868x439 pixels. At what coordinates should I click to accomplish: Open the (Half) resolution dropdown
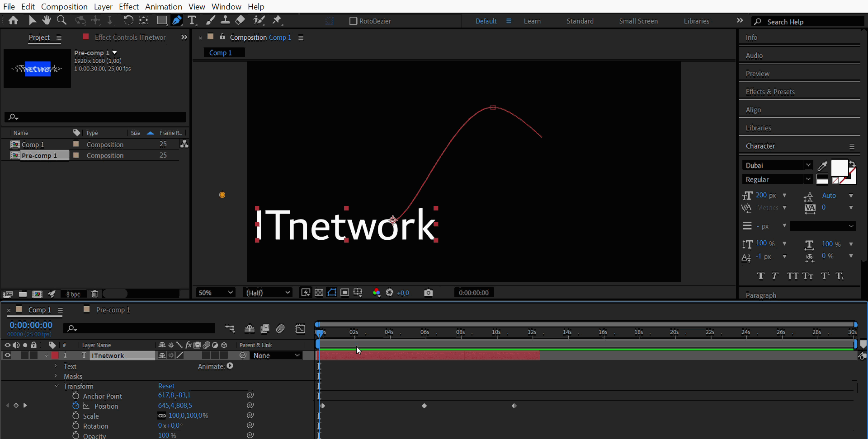267,292
